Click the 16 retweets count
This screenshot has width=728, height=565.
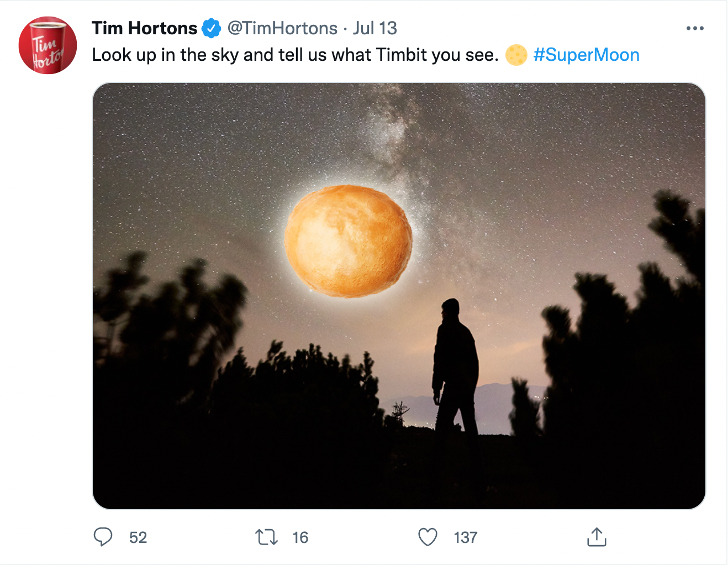(300, 537)
